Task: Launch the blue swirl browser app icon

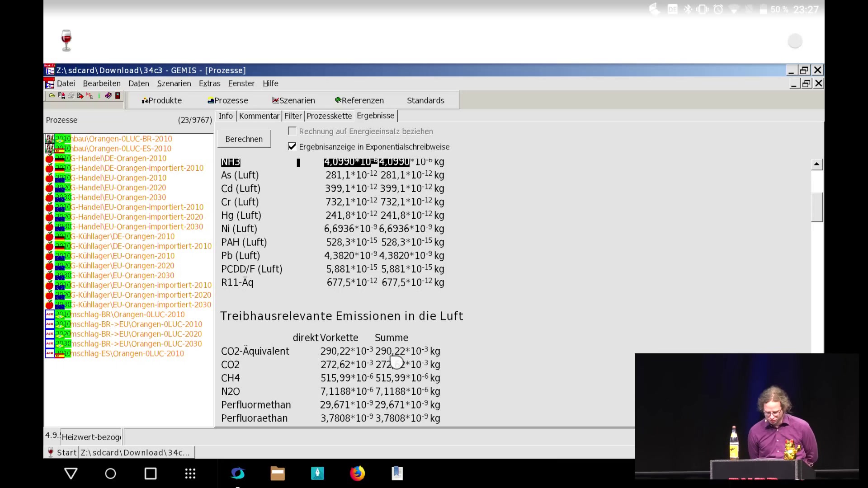Action: coord(238,473)
